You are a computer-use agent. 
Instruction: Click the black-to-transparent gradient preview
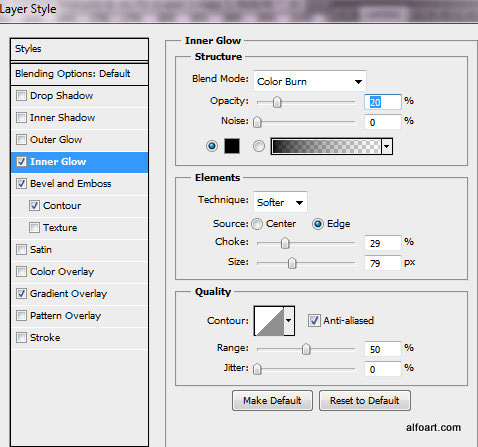[x=326, y=146]
